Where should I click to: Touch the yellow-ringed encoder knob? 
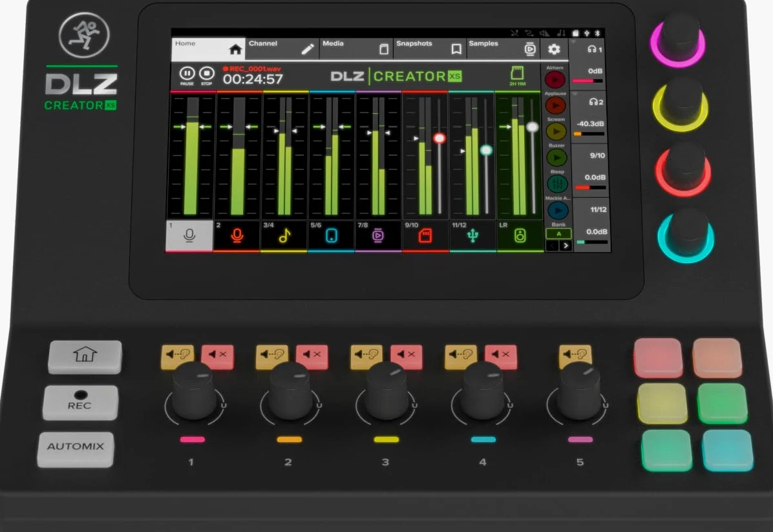coord(681,104)
